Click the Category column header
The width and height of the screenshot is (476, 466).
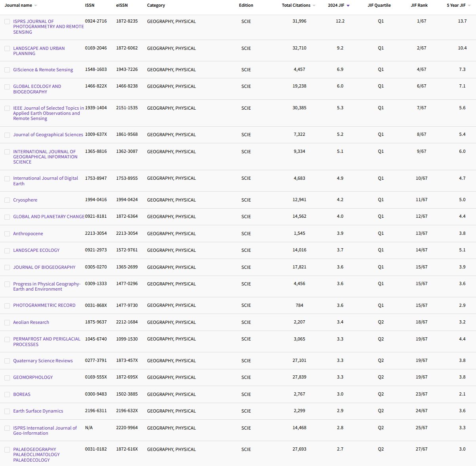coord(156,6)
